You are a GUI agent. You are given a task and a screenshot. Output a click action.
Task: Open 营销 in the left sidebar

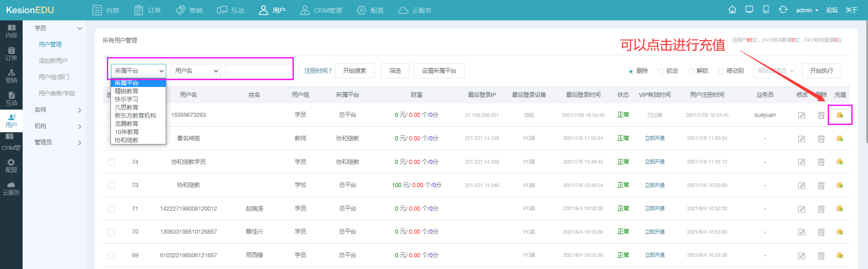[x=11, y=76]
